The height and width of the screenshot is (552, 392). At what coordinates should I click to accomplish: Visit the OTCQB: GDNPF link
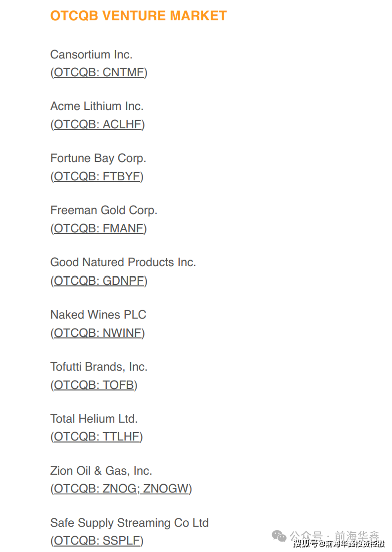point(99,281)
